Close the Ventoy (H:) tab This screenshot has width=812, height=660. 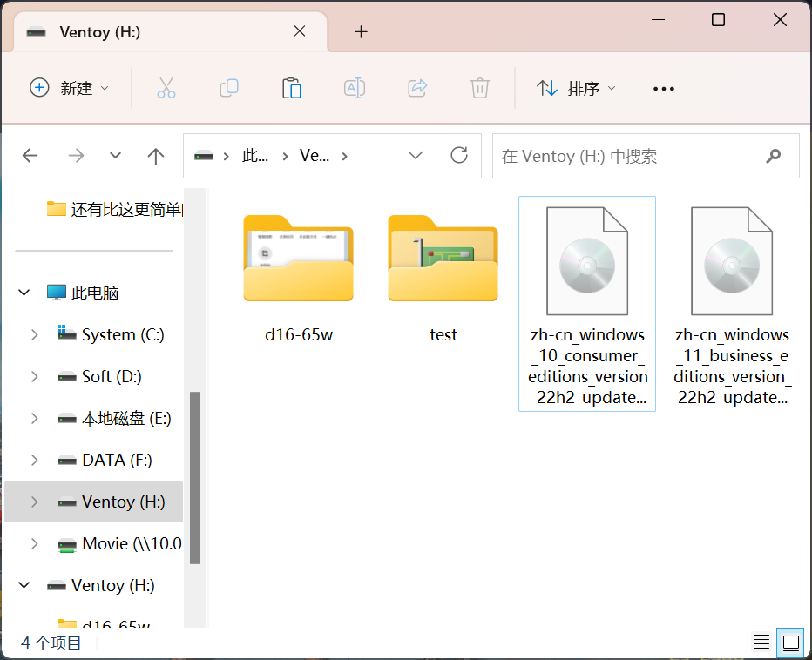[x=300, y=31]
